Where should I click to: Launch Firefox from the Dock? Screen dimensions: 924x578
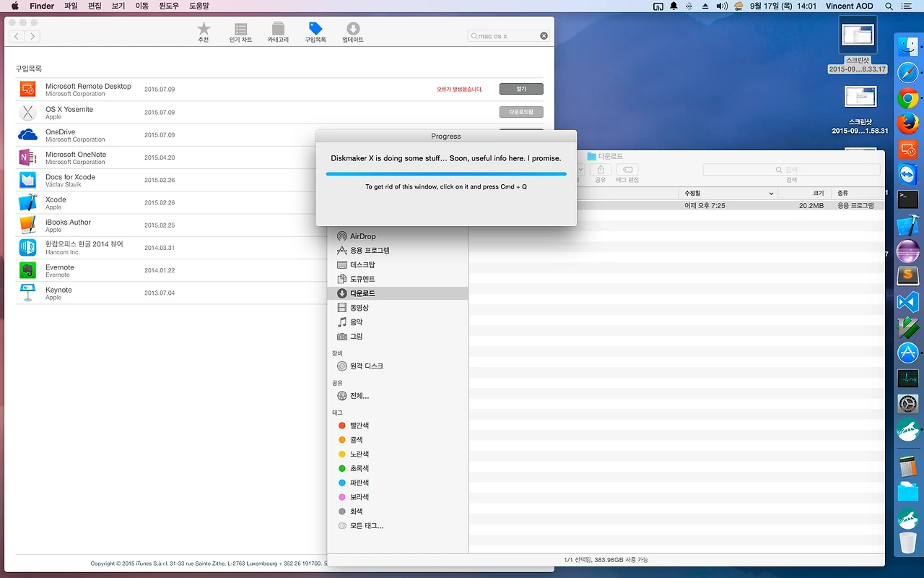tap(908, 123)
